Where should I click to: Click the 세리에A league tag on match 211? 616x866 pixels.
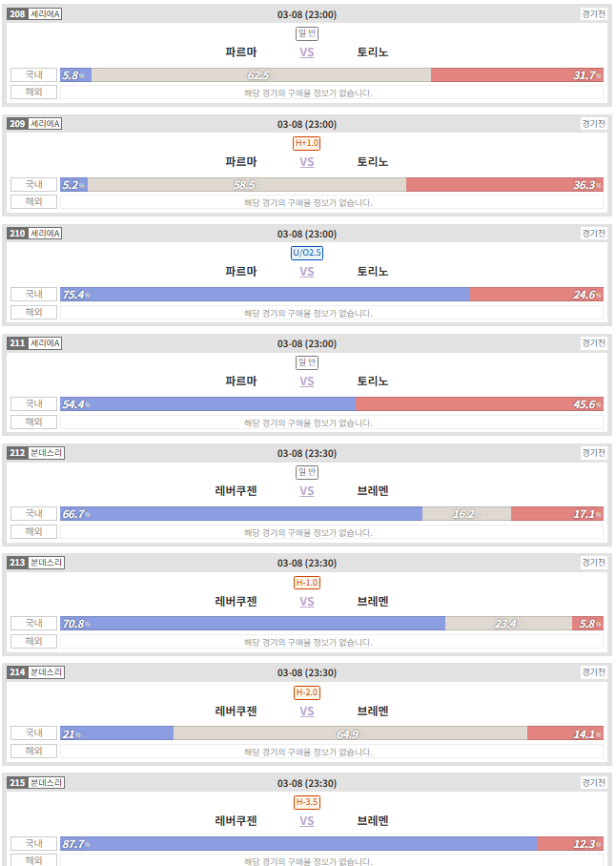[45, 343]
